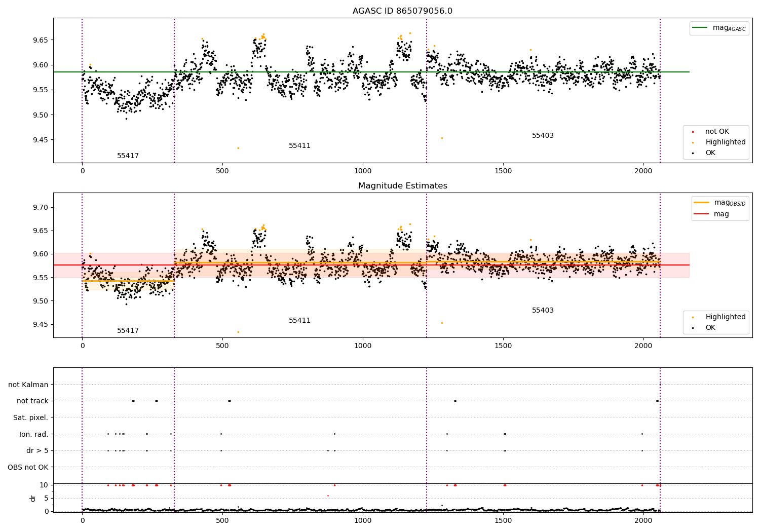Click the 'AGASC ID 865079056.0' title
Viewport: 760px width, 532px height.
(x=402, y=11)
